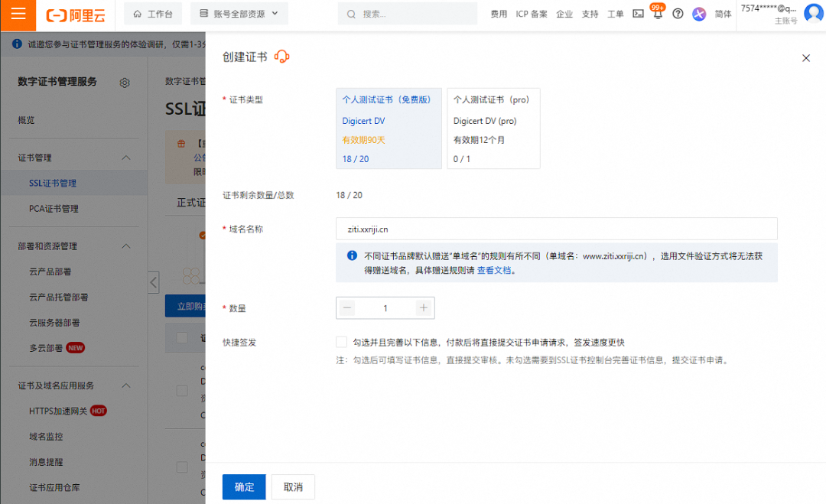The image size is (826, 504).
Task: Open CloudShell terminal icon
Action: 638,14
